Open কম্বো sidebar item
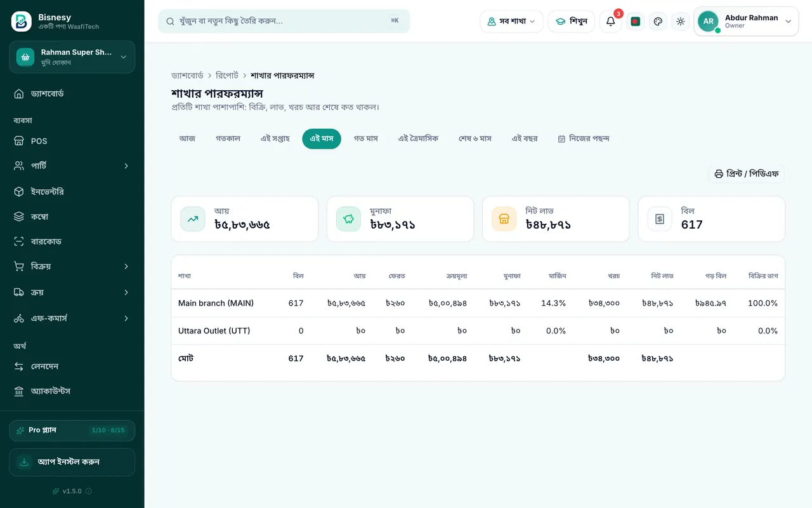The height and width of the screenshot is (508, 812). coord(72,217)
